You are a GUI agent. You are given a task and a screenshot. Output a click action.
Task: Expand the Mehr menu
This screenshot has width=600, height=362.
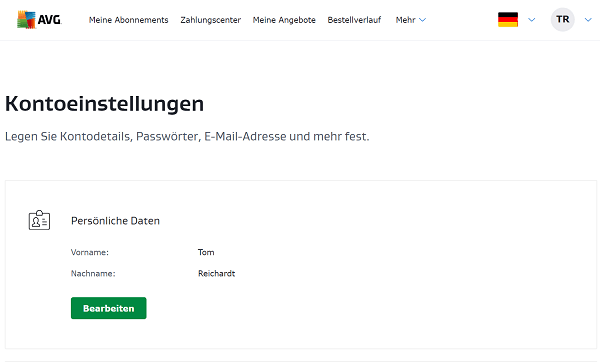[411, 20]
